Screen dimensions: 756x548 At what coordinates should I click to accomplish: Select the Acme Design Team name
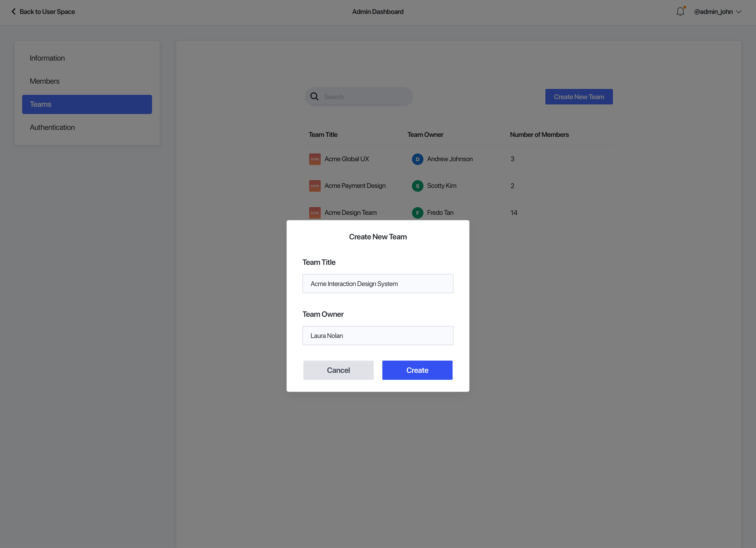(351, 213)
